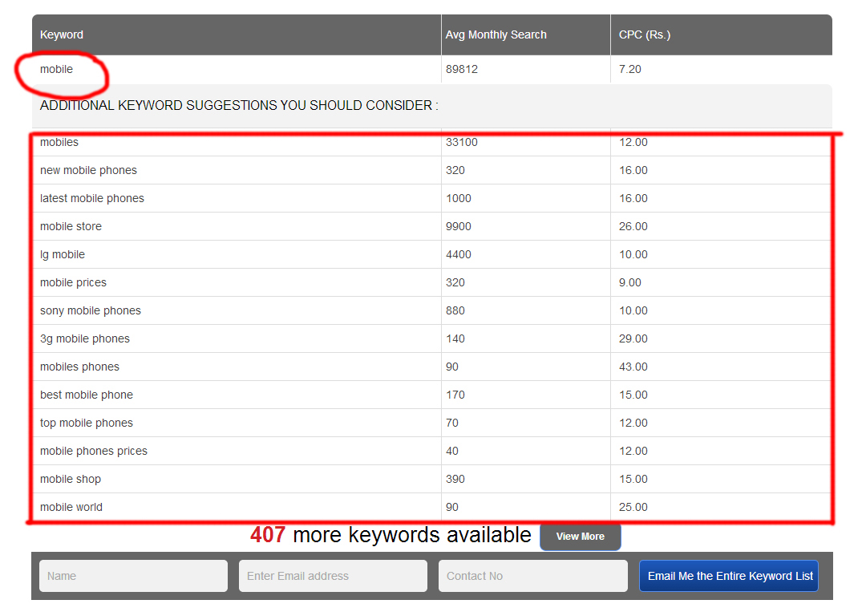This screenshot has width=862, height=616.
Task: Click the '407 more keywords available' text
Action: click(391, 535)
